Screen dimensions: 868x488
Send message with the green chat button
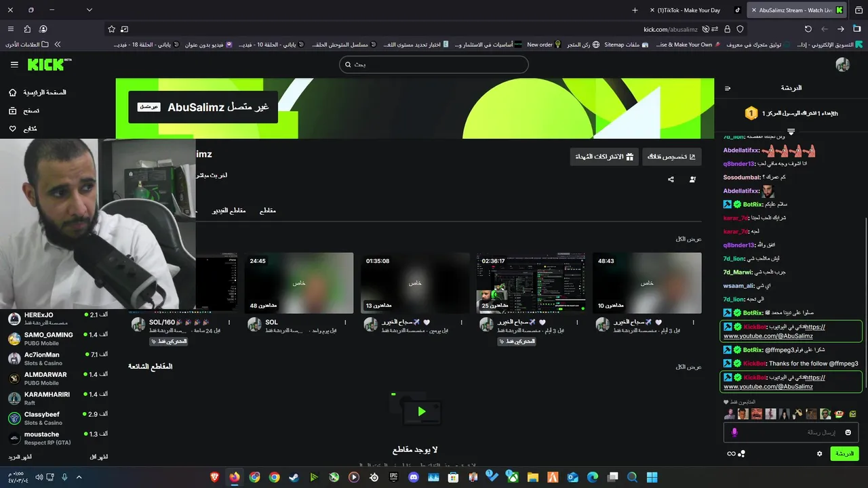coord(844,453)
